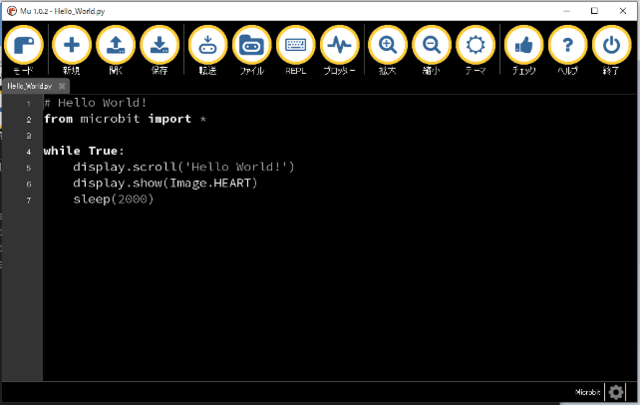The width and height of the screenshot is (640, 405).
Task: Close the Hello_World.py tab
Action: pyautogui.click(x=61, y=86)
